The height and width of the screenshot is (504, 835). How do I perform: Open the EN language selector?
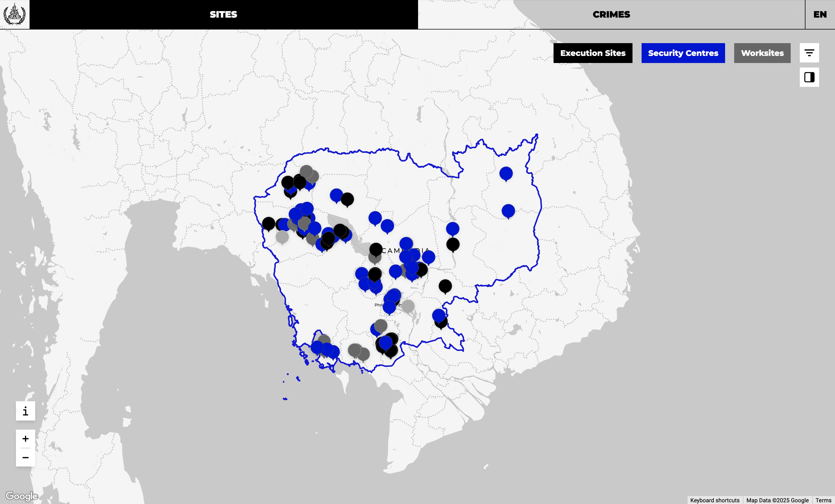tap(820, 14)
